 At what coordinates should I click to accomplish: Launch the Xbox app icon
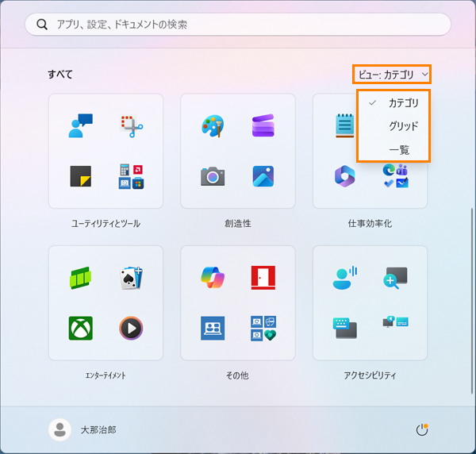[80, 328]
